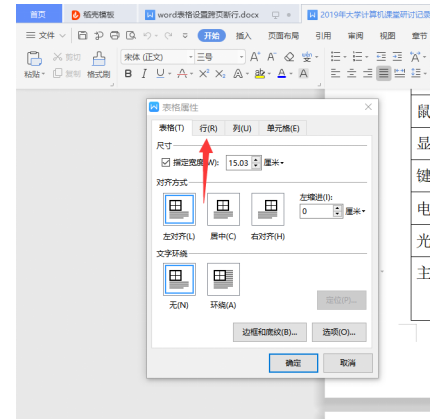Click the Text Effects outlined A icon
Screen dimensions: 438x420
tap(238, 73)
